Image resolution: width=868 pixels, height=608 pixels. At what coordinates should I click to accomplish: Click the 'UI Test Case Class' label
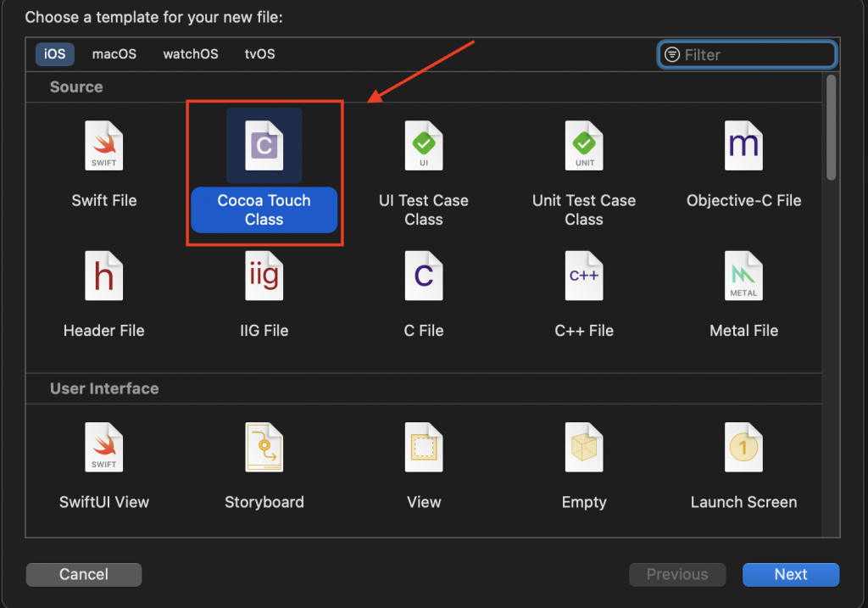pyautogui.click(x=424, y=209)
